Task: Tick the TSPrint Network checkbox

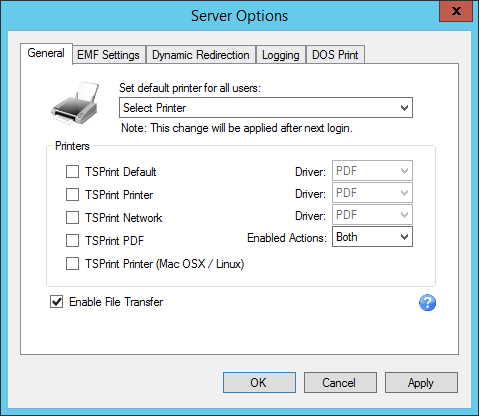Action: (72, 217)
